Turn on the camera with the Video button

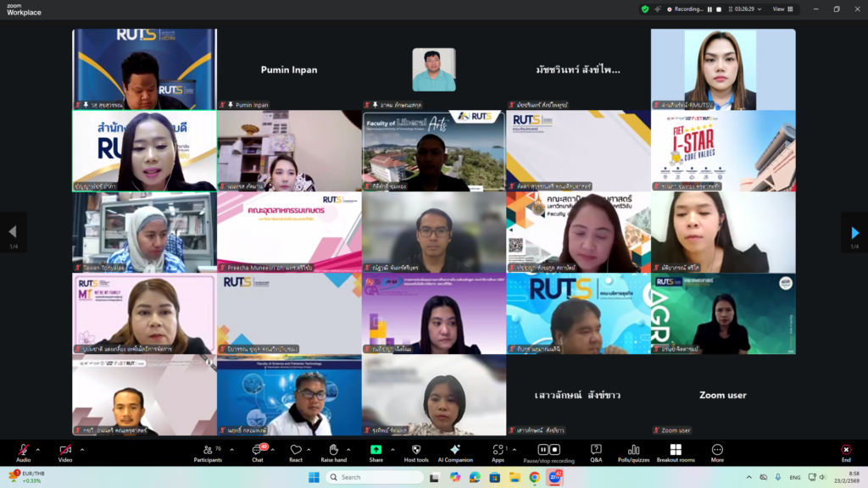coord(64,450)
